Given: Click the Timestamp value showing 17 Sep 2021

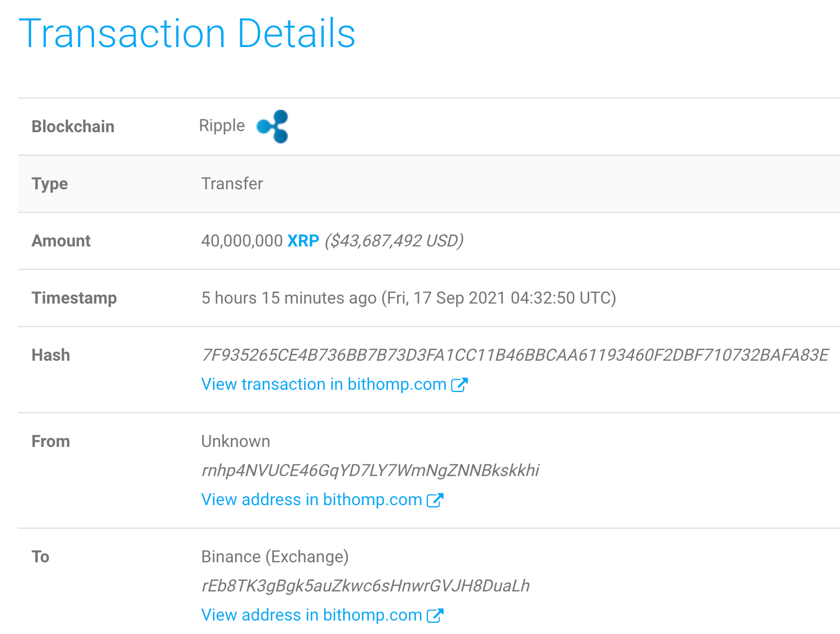Looking at the screenshot, I should [408, 298].
